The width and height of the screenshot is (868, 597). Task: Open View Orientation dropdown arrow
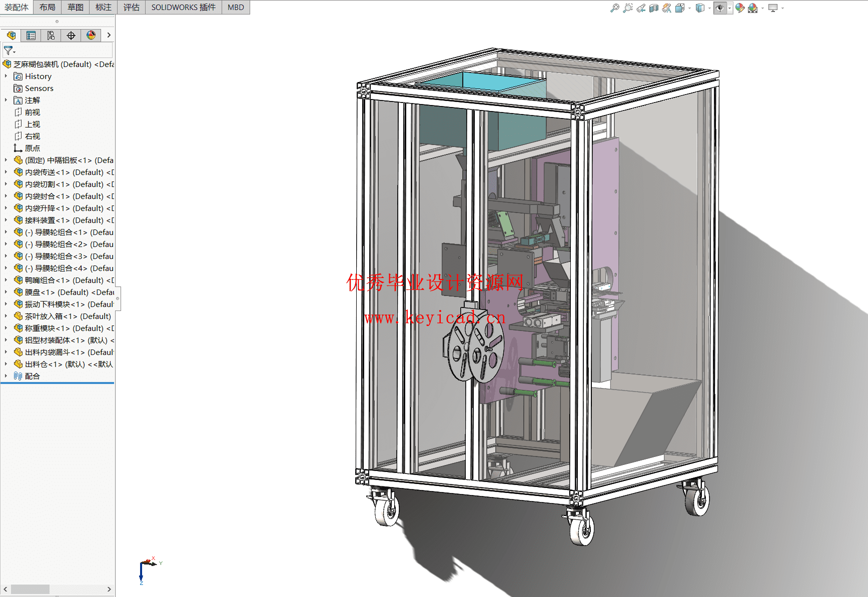pyautogui.click(x=689, y=8)
